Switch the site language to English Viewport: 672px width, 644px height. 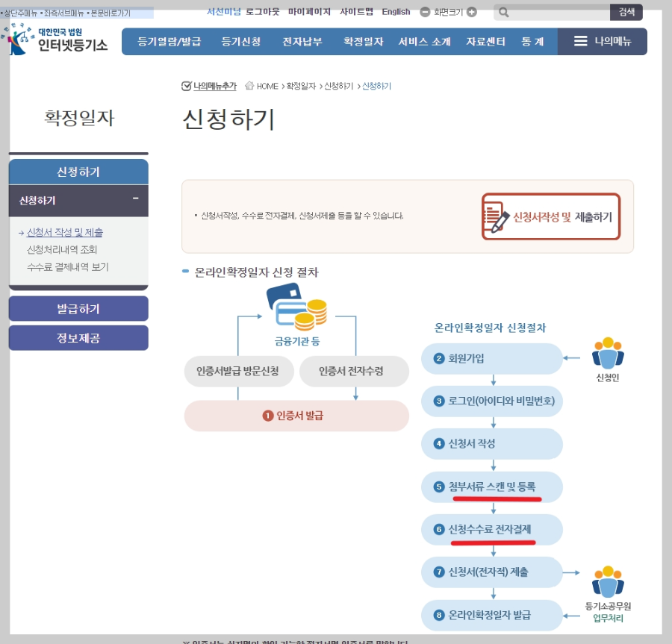(395, 11)
